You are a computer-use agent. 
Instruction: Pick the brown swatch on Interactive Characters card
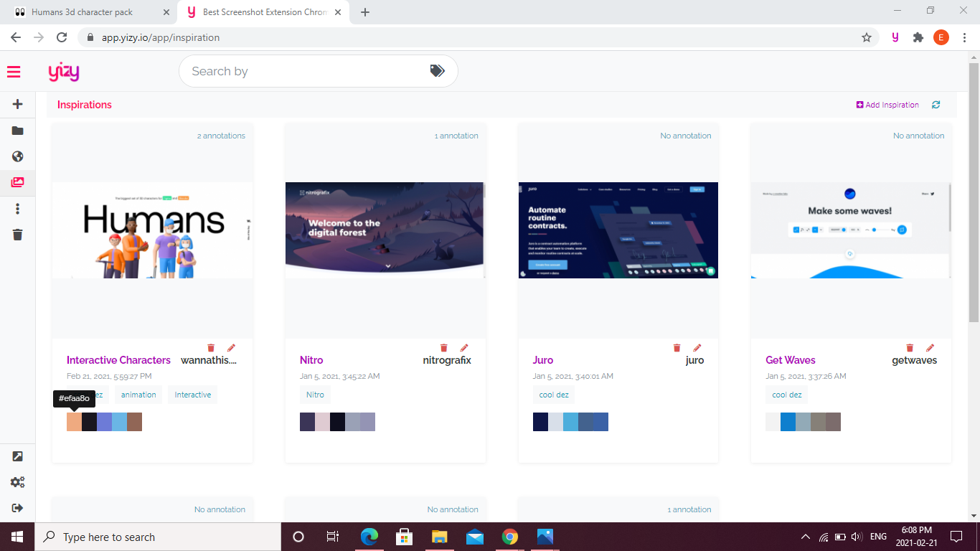coord(134,422)
